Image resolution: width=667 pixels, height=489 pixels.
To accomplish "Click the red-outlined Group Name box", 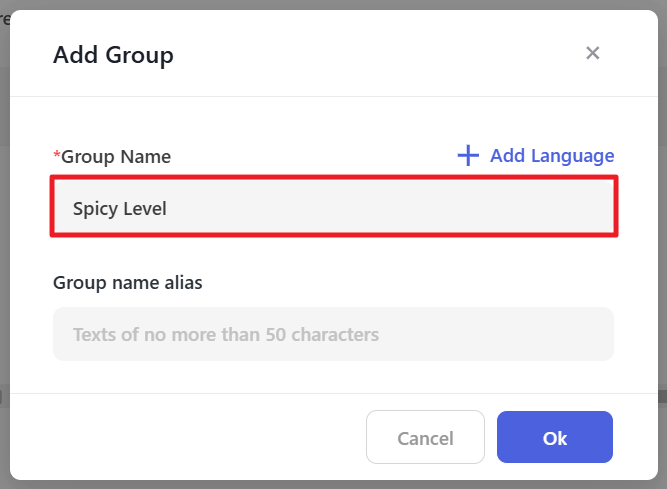I will pos(334,206).
